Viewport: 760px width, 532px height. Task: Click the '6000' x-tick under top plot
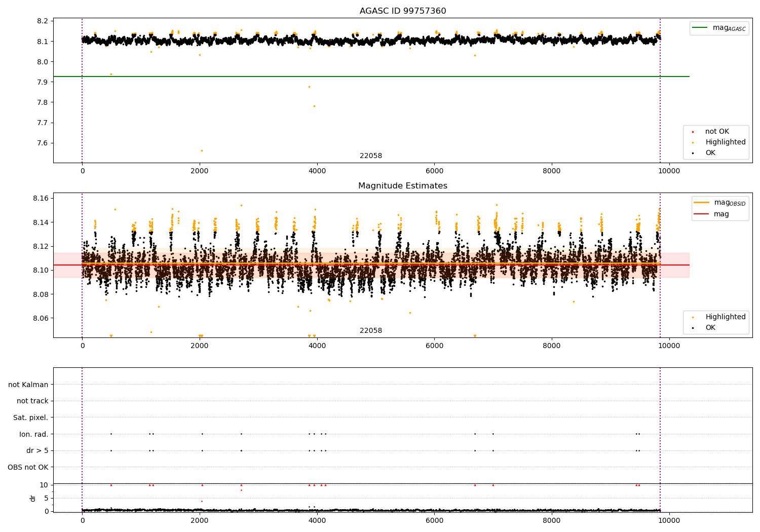(x=434, y=171)
